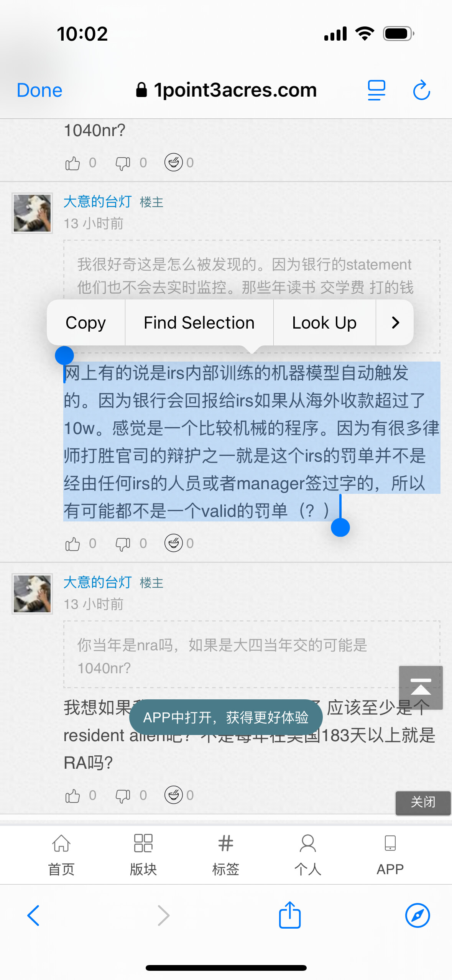The height and width of the screenshot is (980, 452).
Task: Tap the APP中打开 banner button
Action: click(x=226, y=717)
